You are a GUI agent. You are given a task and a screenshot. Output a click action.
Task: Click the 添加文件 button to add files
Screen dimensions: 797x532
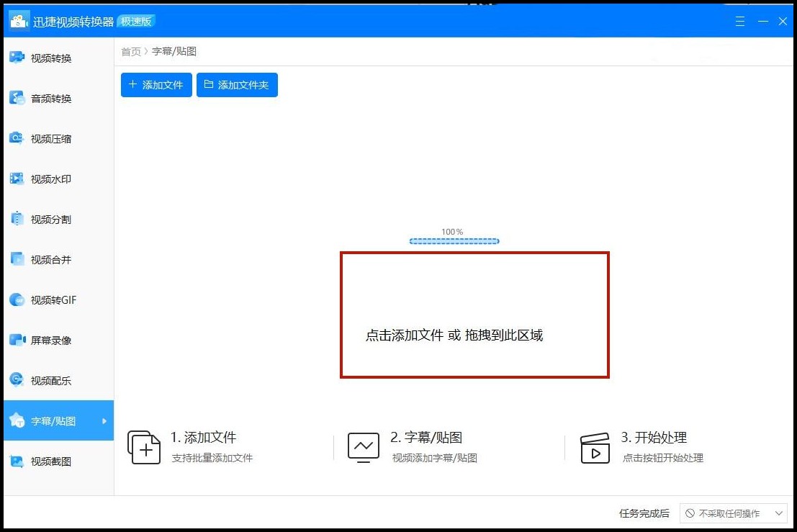coord(156,85)
